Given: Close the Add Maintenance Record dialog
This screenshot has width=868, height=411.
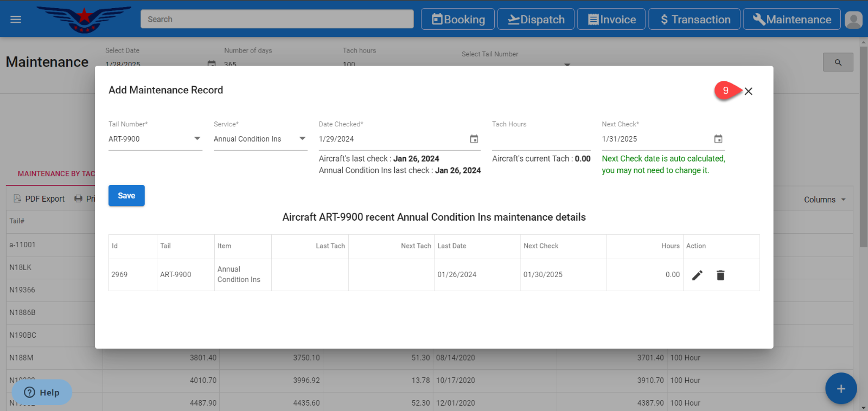Looking at the screenshot, I should tap(748, 91).
